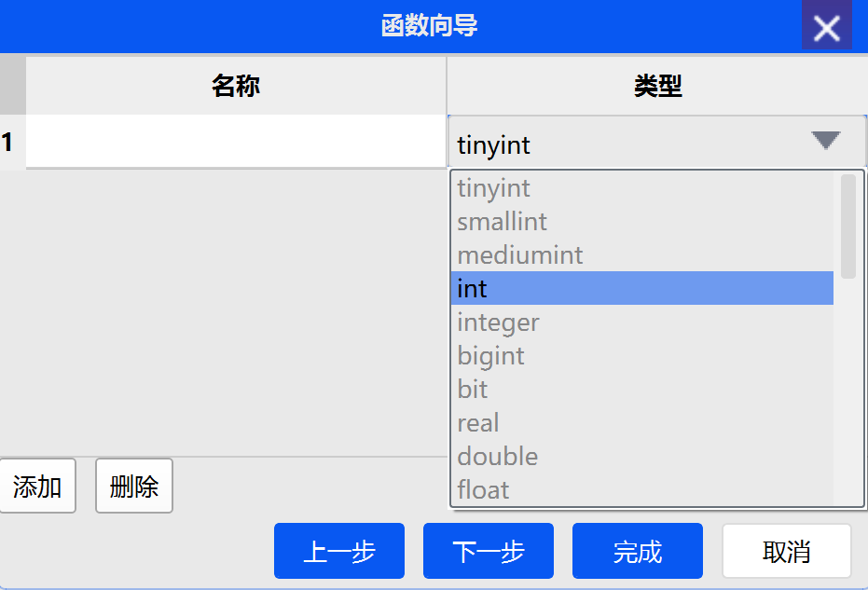Choose smallint in the type list

tap(642, 222)
